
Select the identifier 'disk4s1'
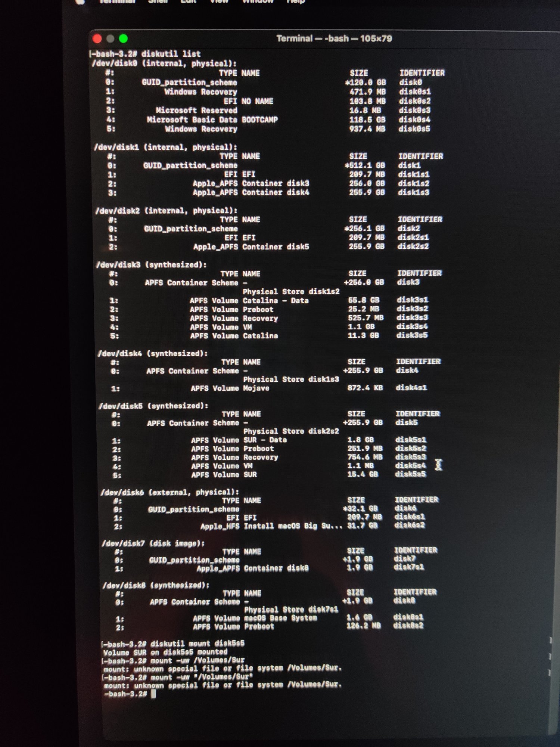pyautogui.click(x=411, y=388)
